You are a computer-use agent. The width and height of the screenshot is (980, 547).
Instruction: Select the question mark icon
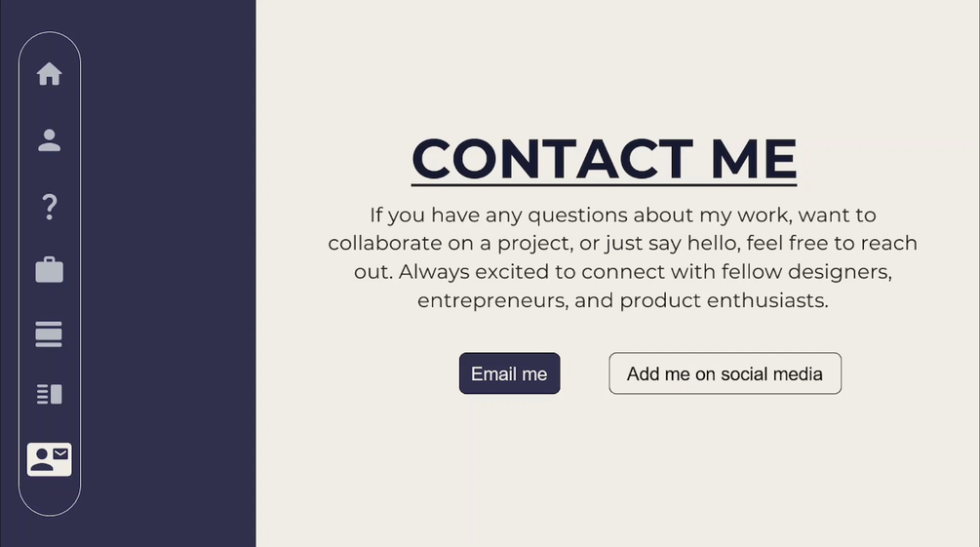[50, 207]
